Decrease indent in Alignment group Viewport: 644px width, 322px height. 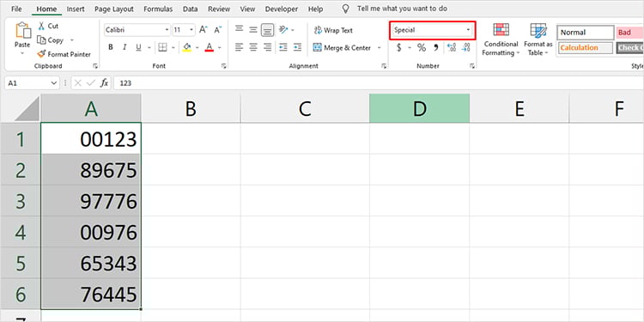coord(283,47)
